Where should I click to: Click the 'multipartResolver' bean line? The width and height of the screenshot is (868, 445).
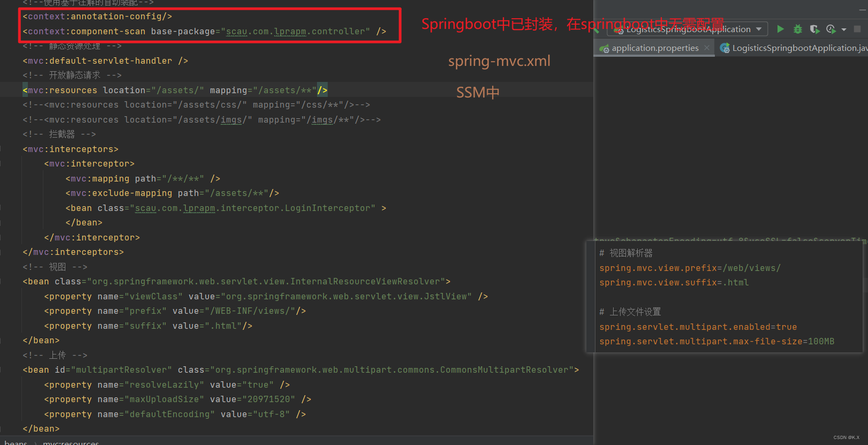pyautogui.click(x=301, y=370)
